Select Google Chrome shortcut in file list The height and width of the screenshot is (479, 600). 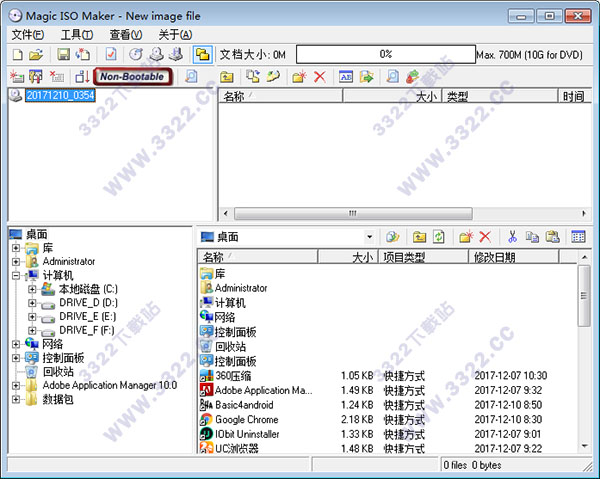[246, 419]
